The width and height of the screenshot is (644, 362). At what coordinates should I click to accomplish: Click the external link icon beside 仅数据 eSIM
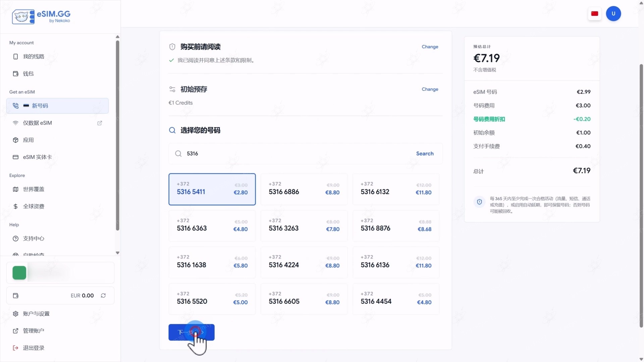coord(100,123)
